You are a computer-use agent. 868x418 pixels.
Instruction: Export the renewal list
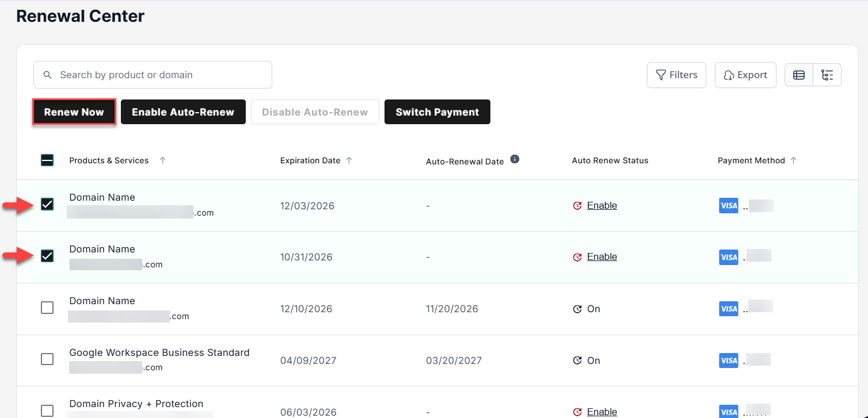[745, 75]
